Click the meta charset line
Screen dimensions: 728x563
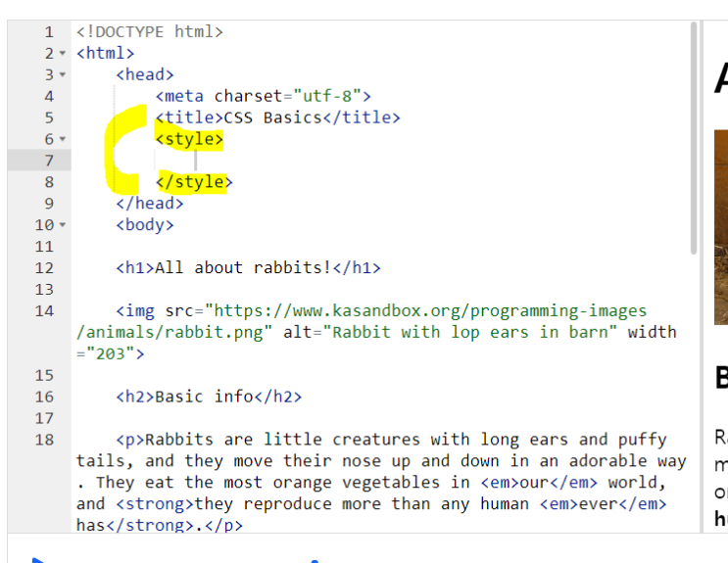[264, 96]
